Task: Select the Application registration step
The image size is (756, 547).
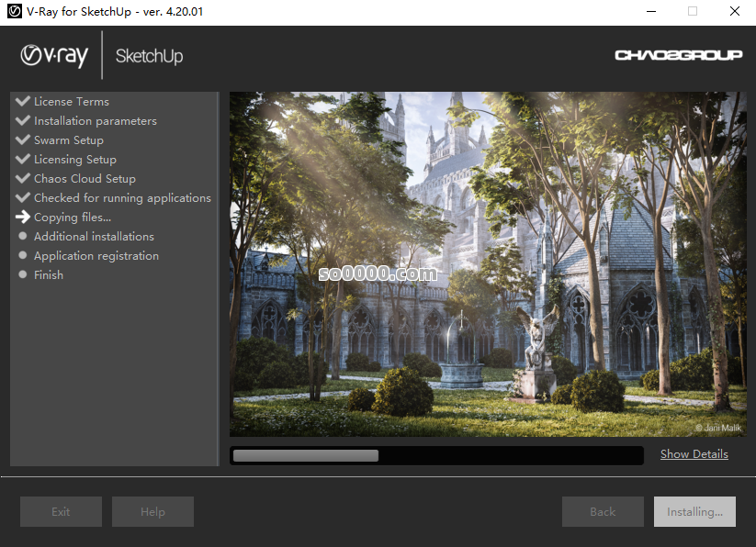Action: click(96, 256)
